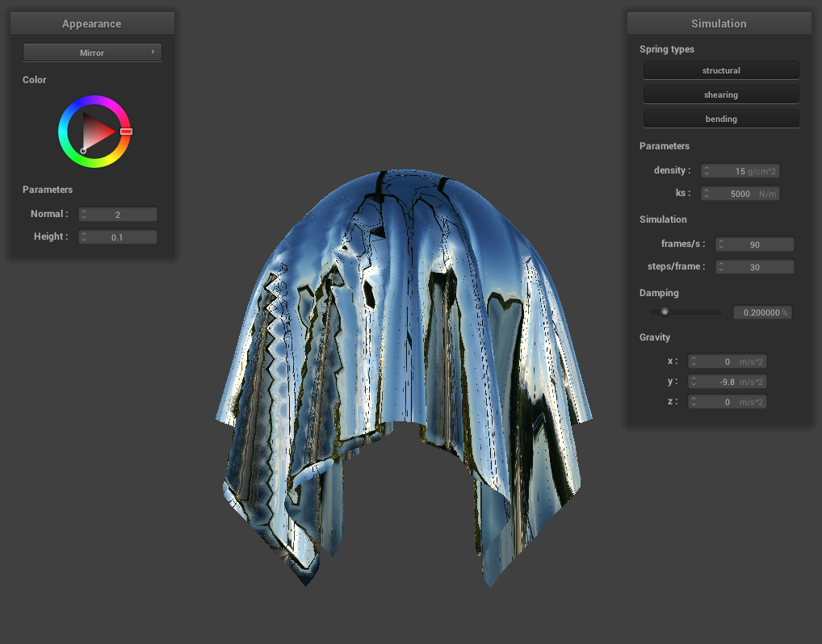822x644 pixels.
Task: Click the color wheel hue ring
Action: [x=94, y=102]
